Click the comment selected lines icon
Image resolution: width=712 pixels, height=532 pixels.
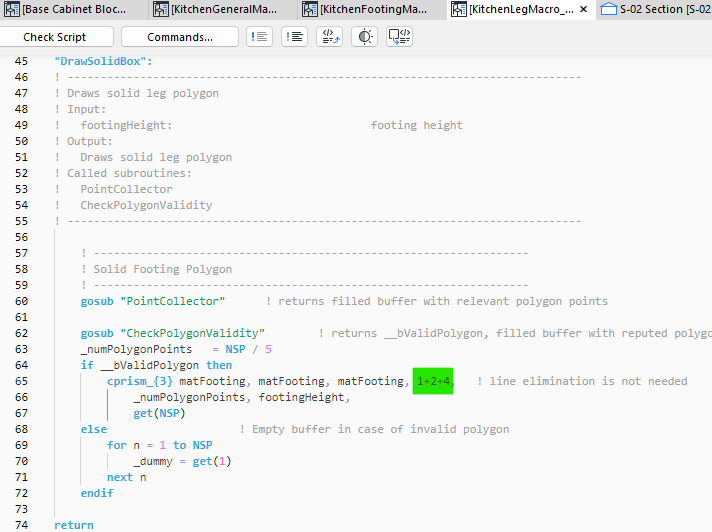point(259,37)
